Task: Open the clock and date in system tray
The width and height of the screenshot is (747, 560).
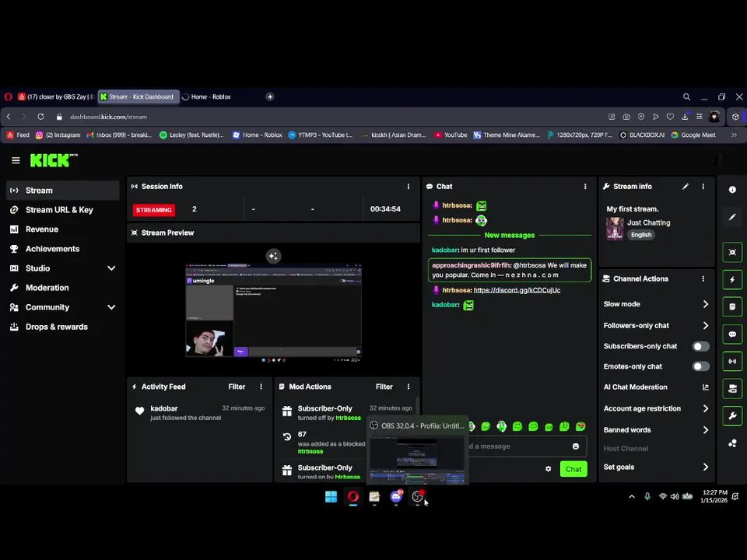Action: coord(714,496)
